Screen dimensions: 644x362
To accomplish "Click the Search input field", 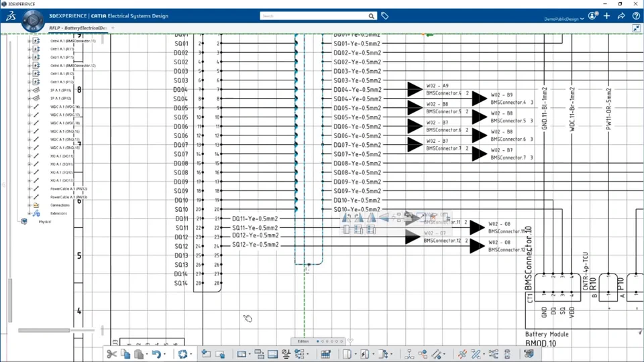I will tap(314, 16).
